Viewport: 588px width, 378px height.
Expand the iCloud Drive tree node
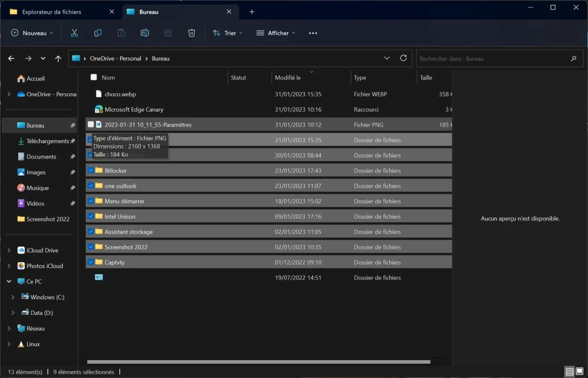tap(9, 250)
